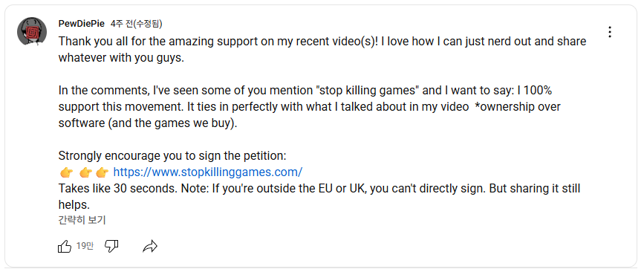Like the post with thumbs-up icon
This screenshot has width=644, height=269.
[x=65, y=247]
